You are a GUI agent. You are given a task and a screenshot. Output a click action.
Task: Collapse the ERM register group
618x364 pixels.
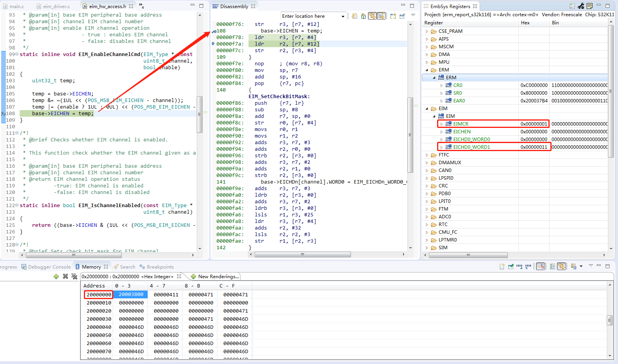click(x=427, y=70)
